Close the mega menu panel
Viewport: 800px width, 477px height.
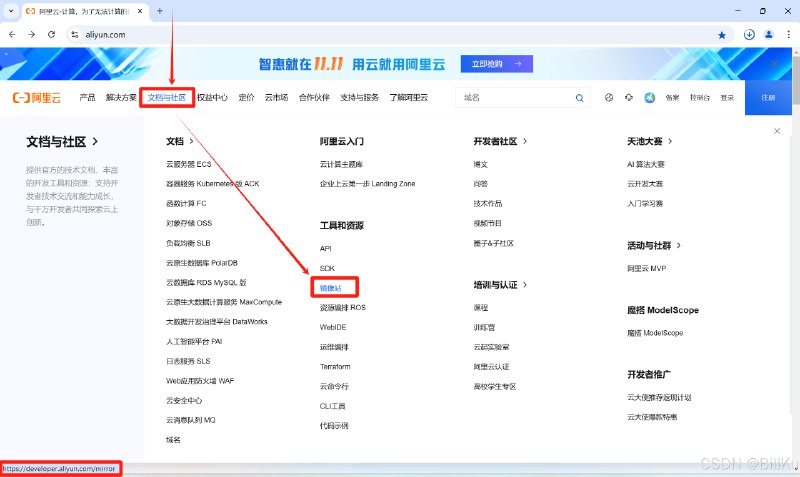(777, 131)
